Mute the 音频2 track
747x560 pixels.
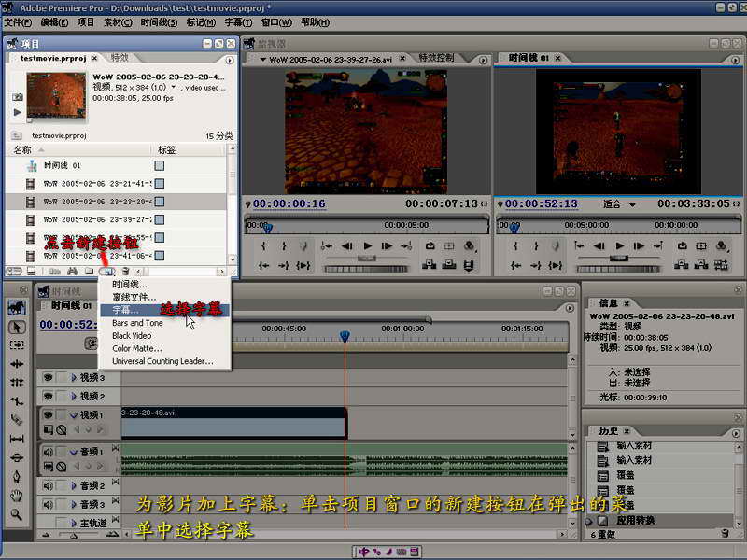coord(48,485)
